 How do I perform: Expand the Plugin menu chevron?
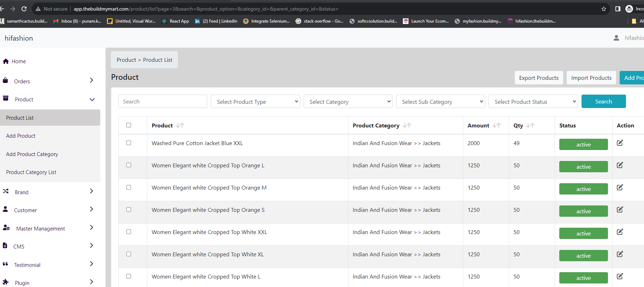91,282
